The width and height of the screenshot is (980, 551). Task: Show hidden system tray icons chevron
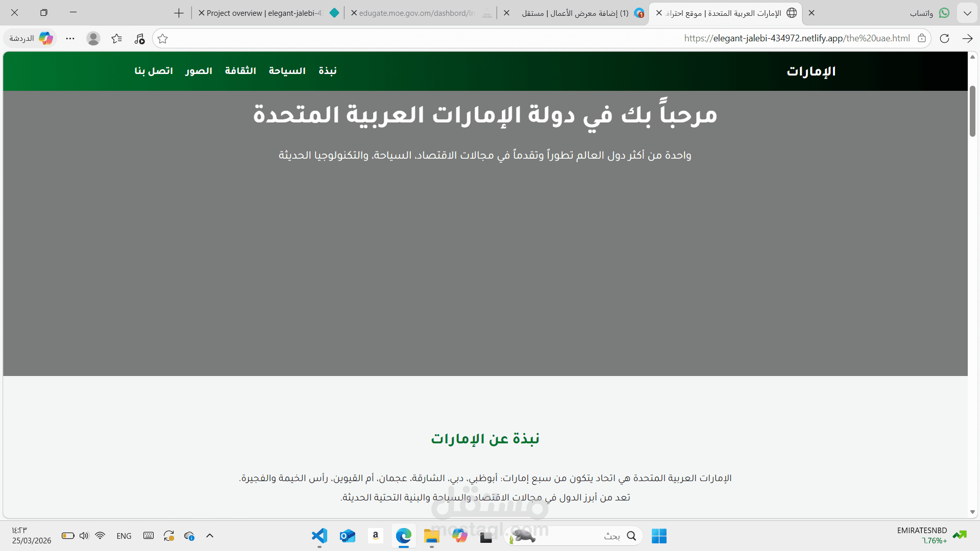click(x=209, y=536)
